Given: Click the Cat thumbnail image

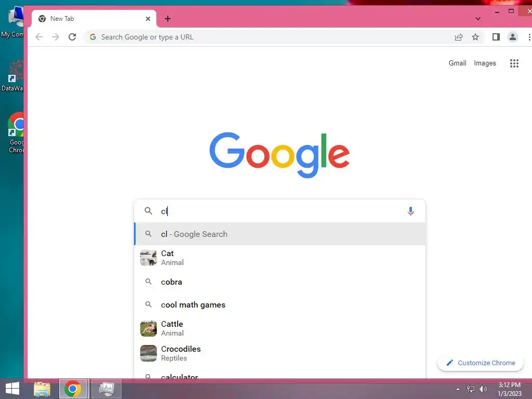Looking at the screenshot, I should tap(149, 258).
